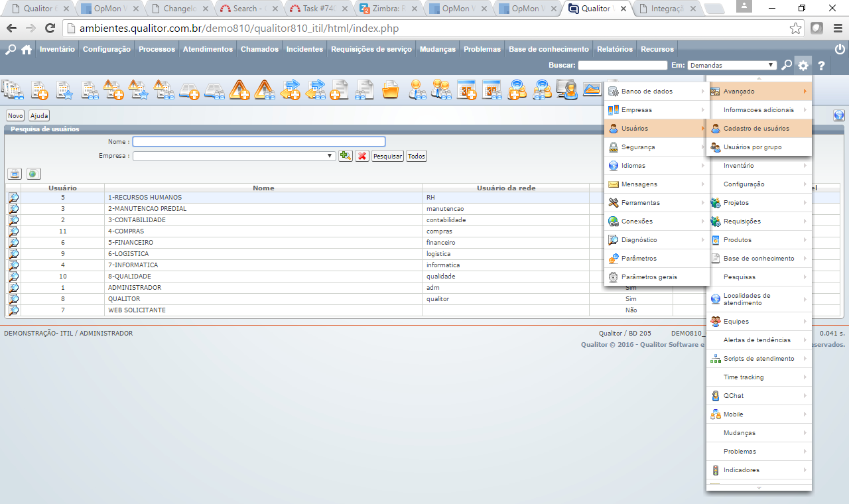Click the settings gear icon in header
This screenshot has height=504, width=849.
[x=803, y=65]
